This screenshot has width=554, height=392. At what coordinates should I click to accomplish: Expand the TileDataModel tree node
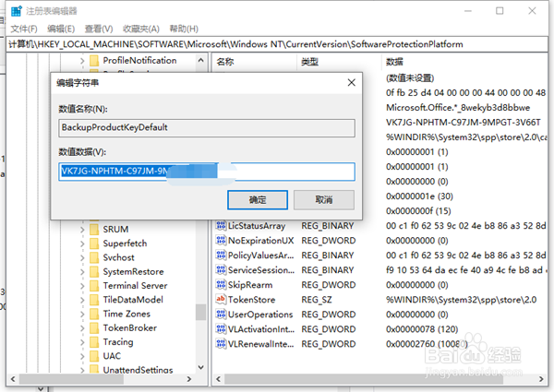(x=82, y=300)
